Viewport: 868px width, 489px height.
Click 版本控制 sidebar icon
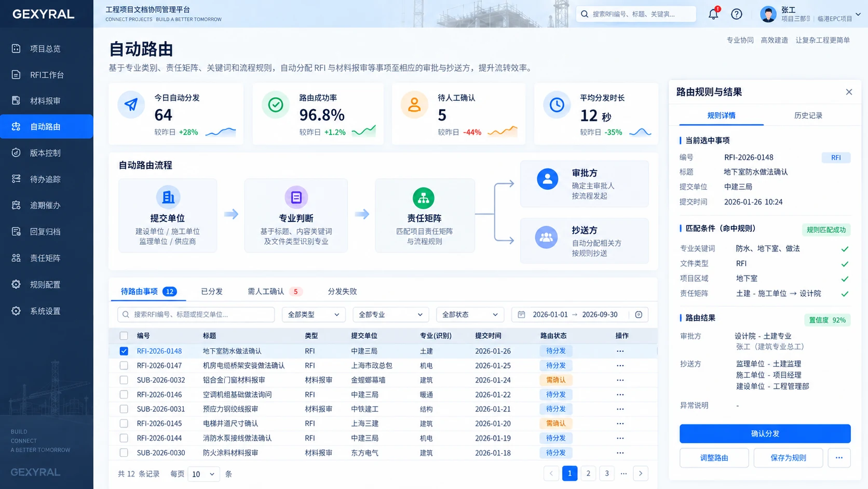coord(16,153)
